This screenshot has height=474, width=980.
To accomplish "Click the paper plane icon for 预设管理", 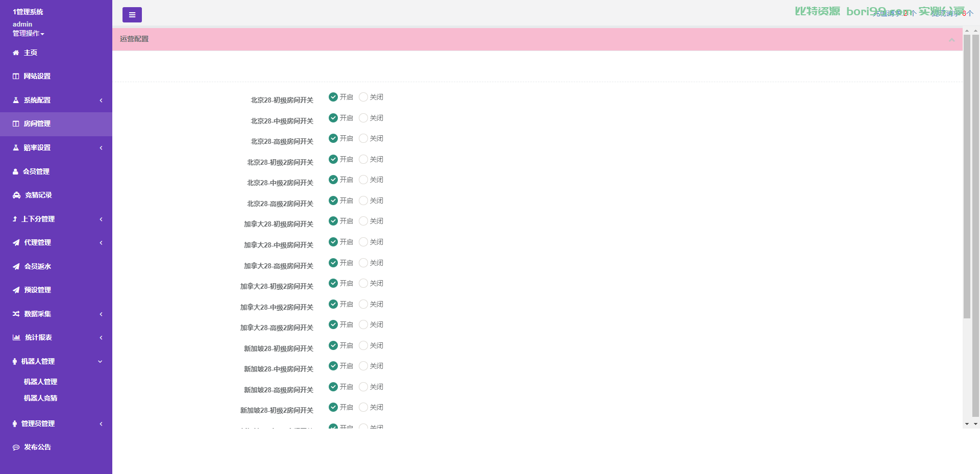I will [16, 290].
